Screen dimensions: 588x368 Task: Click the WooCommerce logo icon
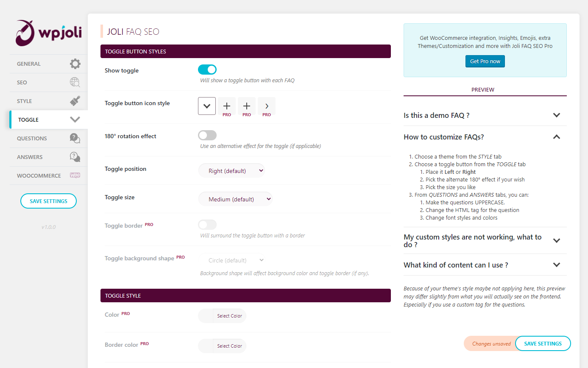pyautogui.click(x=75, y=176)
